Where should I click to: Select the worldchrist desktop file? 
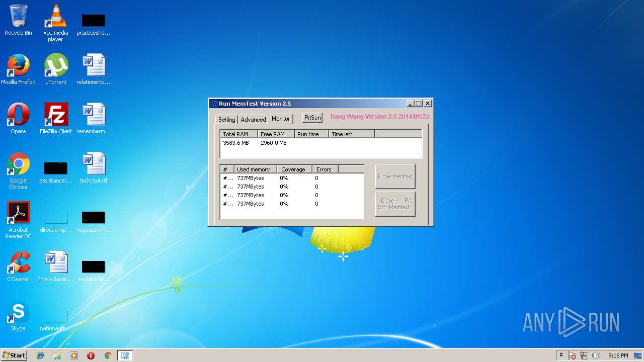click(93, 270)
